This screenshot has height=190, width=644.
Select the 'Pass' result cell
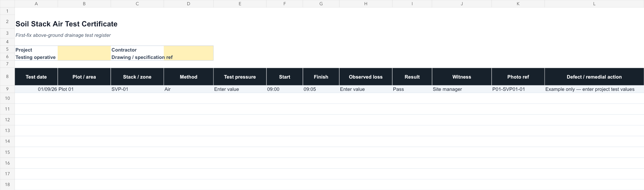pos(412,89)
